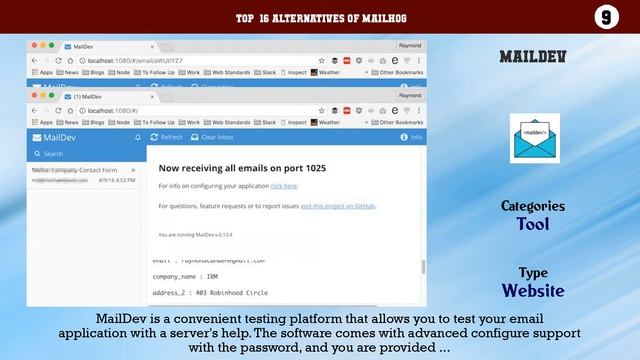Open three-dot menu in front browser window
Screen dimensions: 640x360
(419, 111)
